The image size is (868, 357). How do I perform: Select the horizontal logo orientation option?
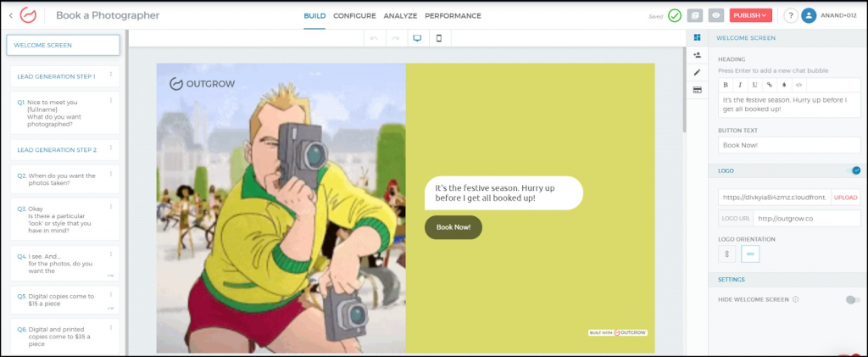(x=749, y=254)
